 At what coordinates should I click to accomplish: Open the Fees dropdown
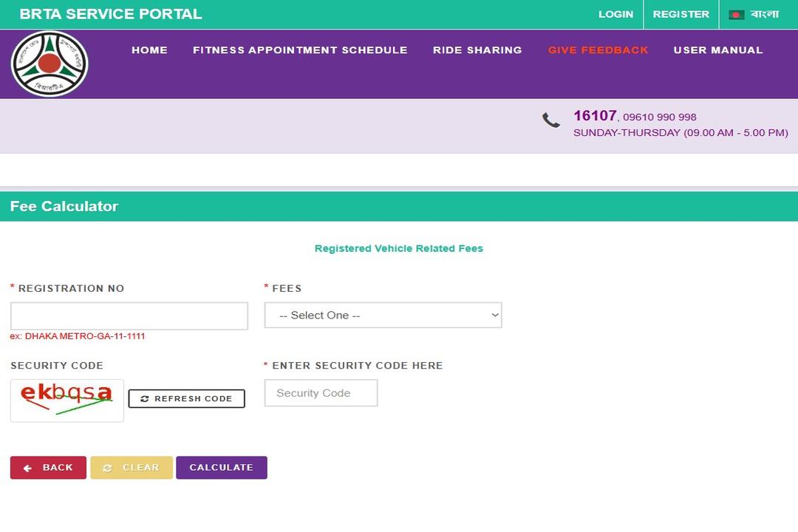[x=383, y=316]
